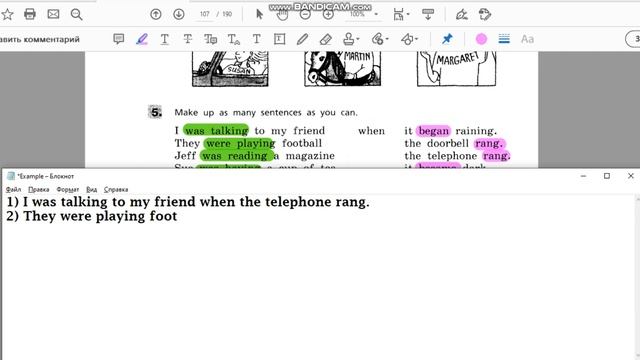Click after 'foot' in Notepad text
Viewport: 640px width, 360px height.
[178, 216]
